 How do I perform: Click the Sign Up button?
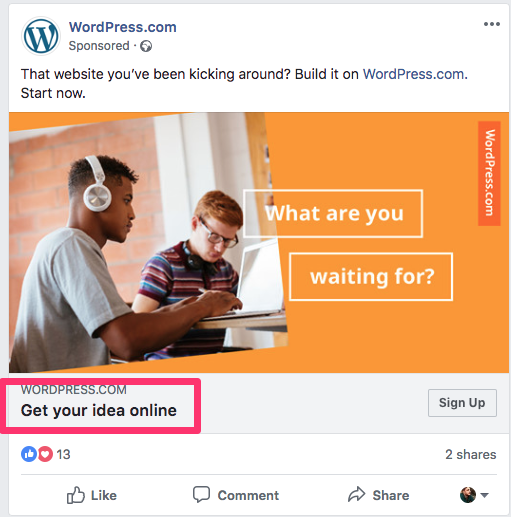coord(462,403)
